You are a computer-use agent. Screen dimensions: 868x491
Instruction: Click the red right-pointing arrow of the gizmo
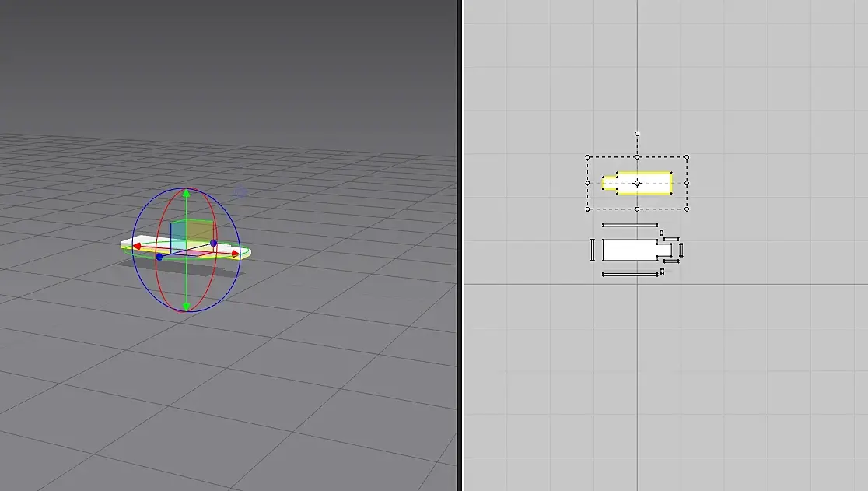[235, 254]
